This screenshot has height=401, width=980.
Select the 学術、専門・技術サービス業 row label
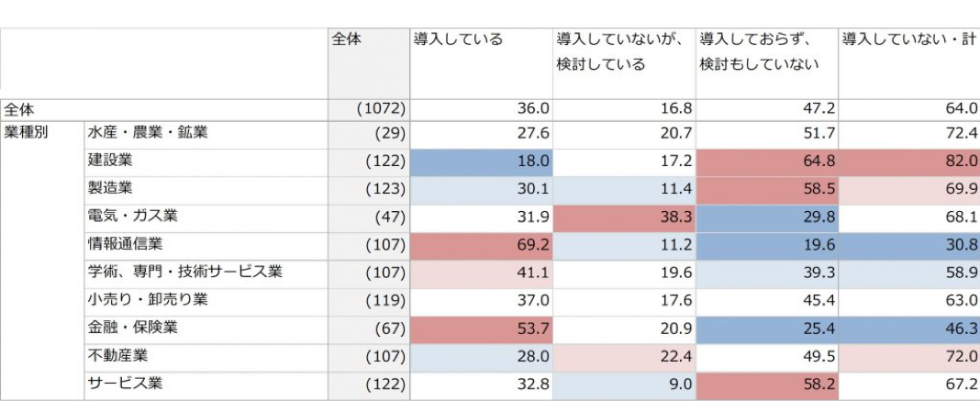[184, 273]
